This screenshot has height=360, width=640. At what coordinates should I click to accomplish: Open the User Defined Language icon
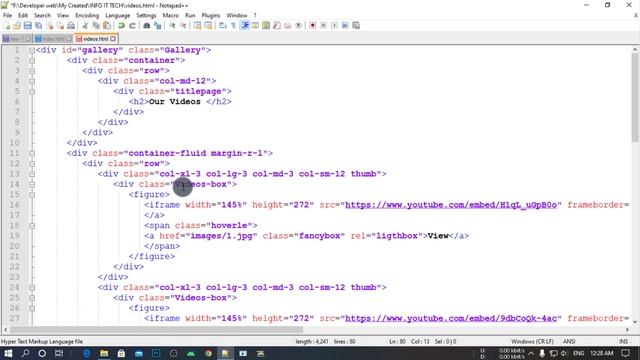coord(255,25)
